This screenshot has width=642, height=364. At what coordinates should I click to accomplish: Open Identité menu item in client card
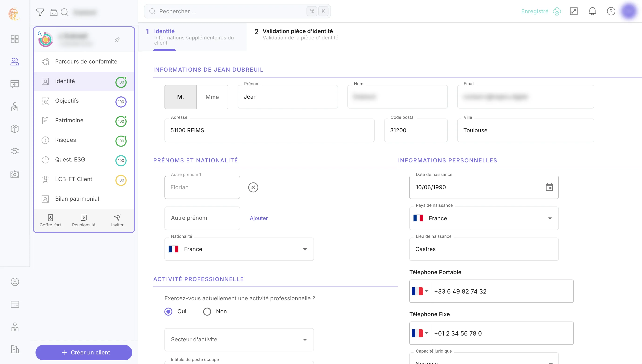(84, 81)
